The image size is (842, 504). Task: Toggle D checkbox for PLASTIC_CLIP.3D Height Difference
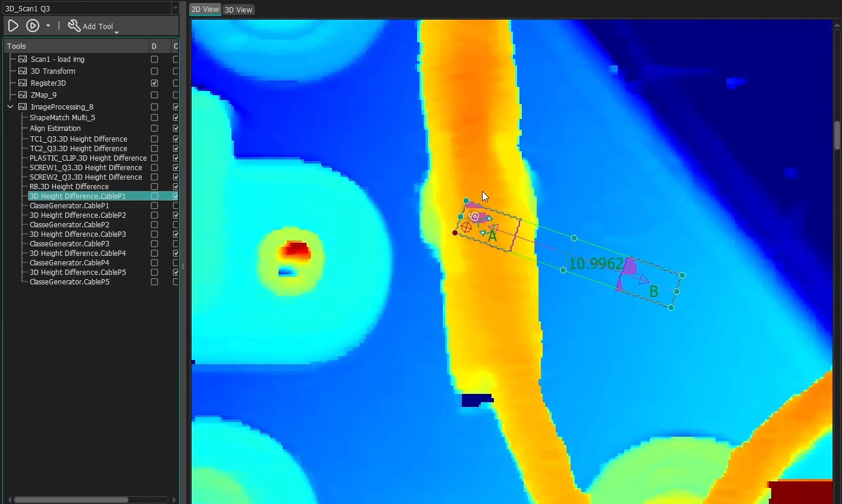pyautogui.click(x=155, y=158)
